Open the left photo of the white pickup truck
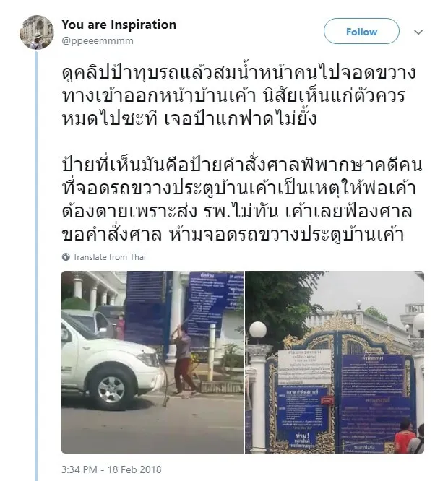The image size is (448, 481). (x=152, y=362)
